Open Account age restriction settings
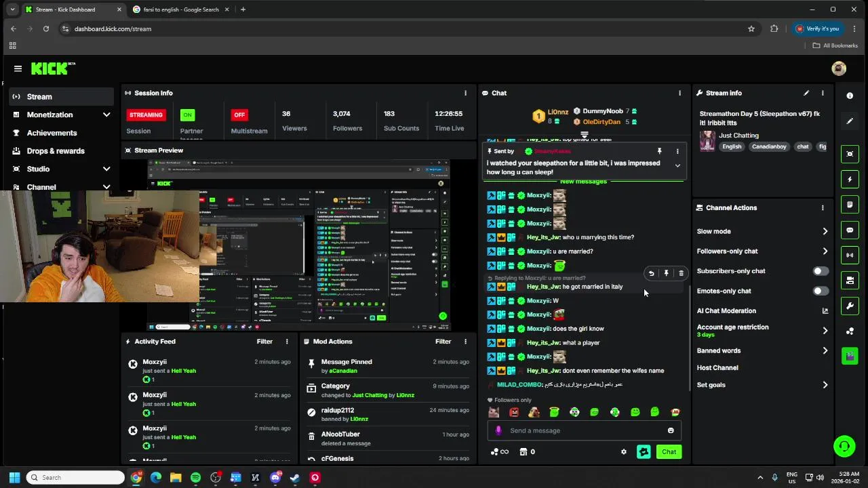Viewport: 868px width, 488px height. (825, 331)
